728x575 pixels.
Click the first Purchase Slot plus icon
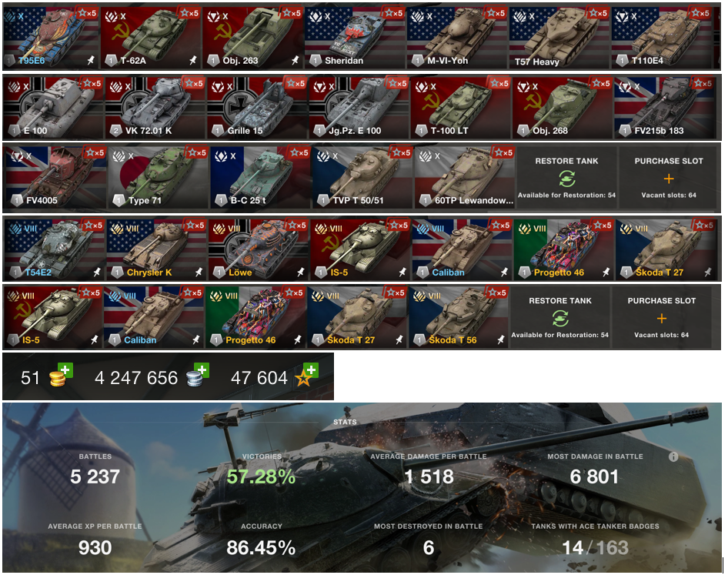click(669, 179)
